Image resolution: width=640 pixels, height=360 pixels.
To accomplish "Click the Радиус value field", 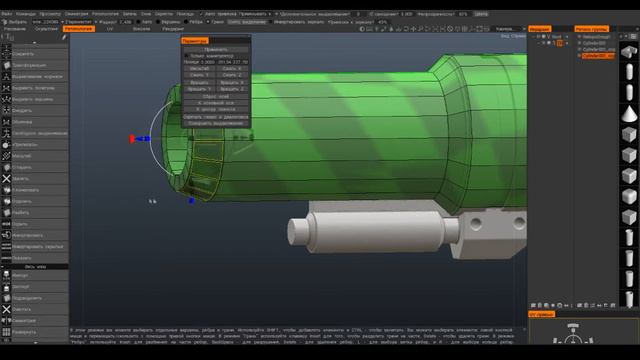I will (125, 22).
